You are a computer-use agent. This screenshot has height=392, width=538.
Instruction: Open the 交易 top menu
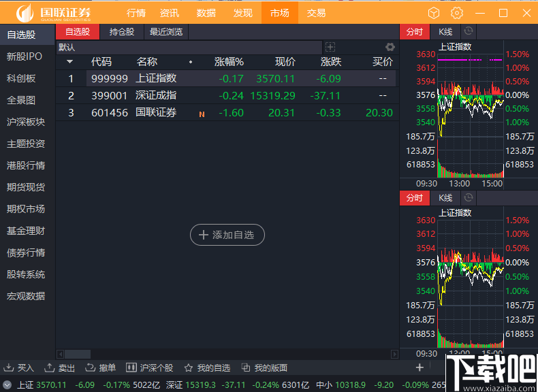point(316,13)
